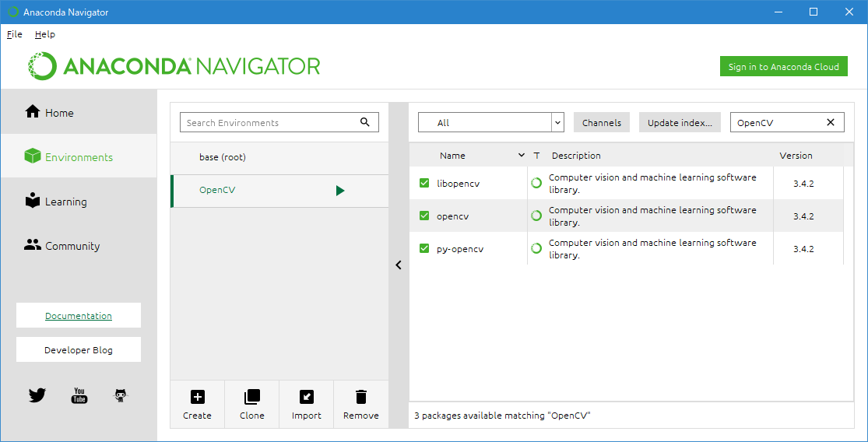Toggle the py-opencv package checkbox
The width and height of the screenshot is (868, 442).
pos(424,248)
